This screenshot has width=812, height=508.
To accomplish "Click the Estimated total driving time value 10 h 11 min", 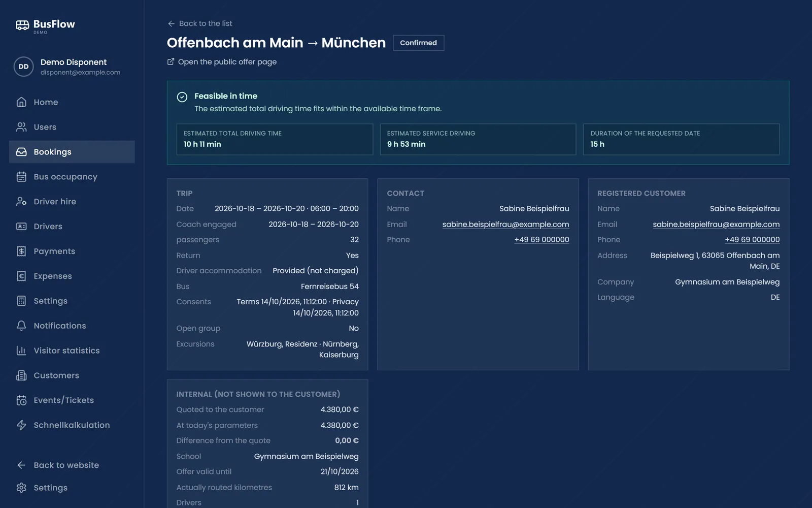I will click(202, 144).
